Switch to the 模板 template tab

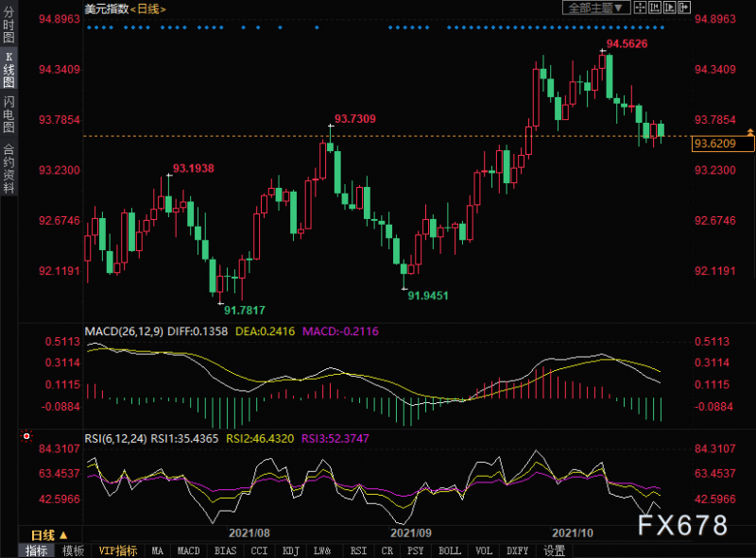pyautogui.click(x=73, y=550)
